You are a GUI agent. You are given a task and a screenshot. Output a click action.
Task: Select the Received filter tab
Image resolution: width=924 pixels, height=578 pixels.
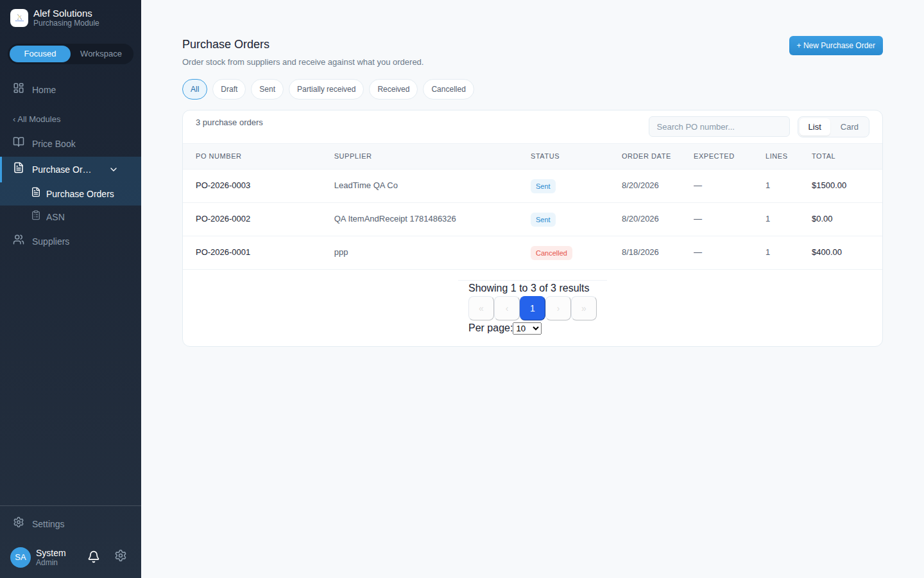click(x=393, y=89)
